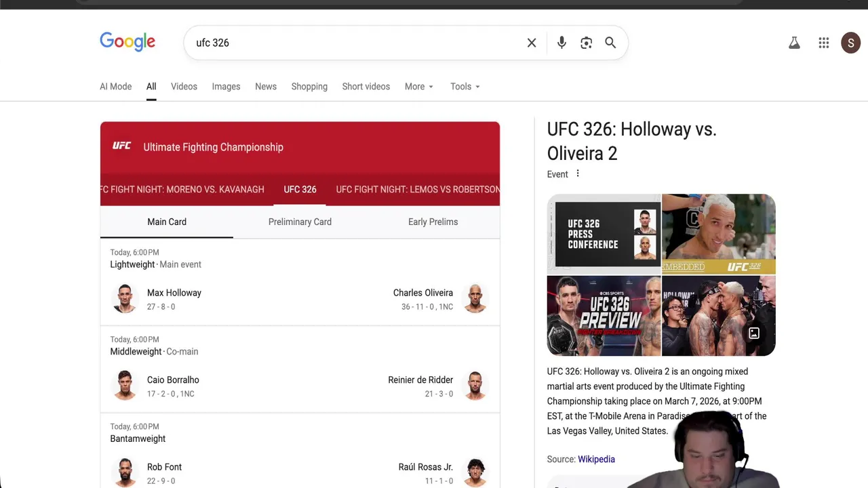Click the Google logo

click(127, 42)
